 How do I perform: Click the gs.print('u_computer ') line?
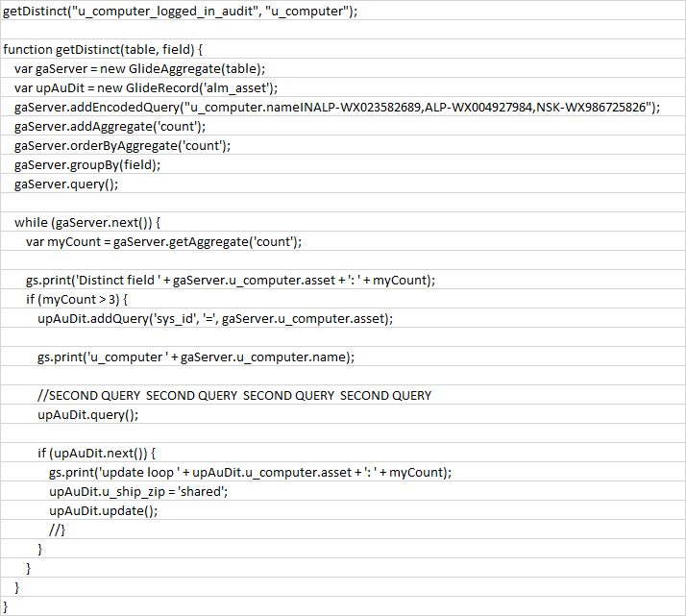click(x=196, y=357)
